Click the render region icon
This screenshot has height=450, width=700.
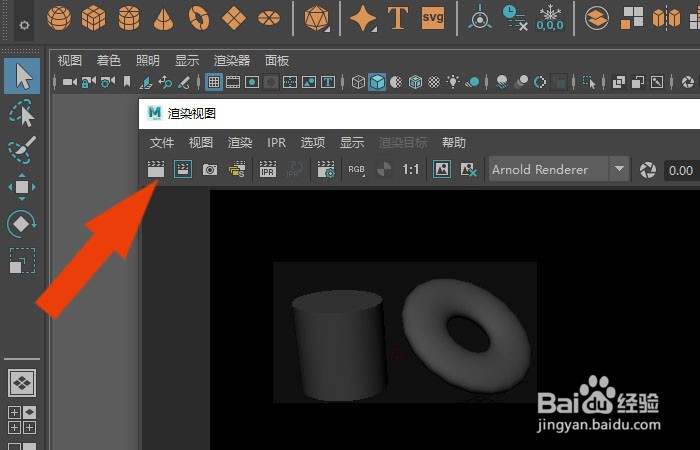click(183, 169)
